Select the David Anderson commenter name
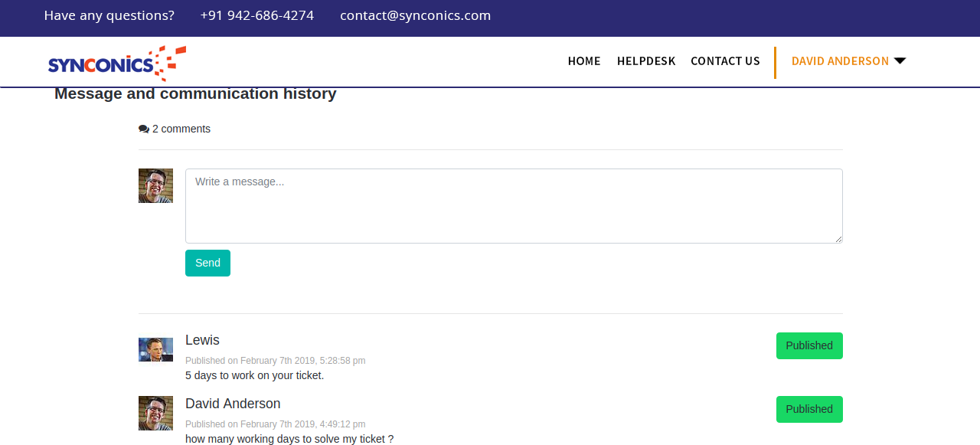Screen dimensions: 980x445 (233, 404)
